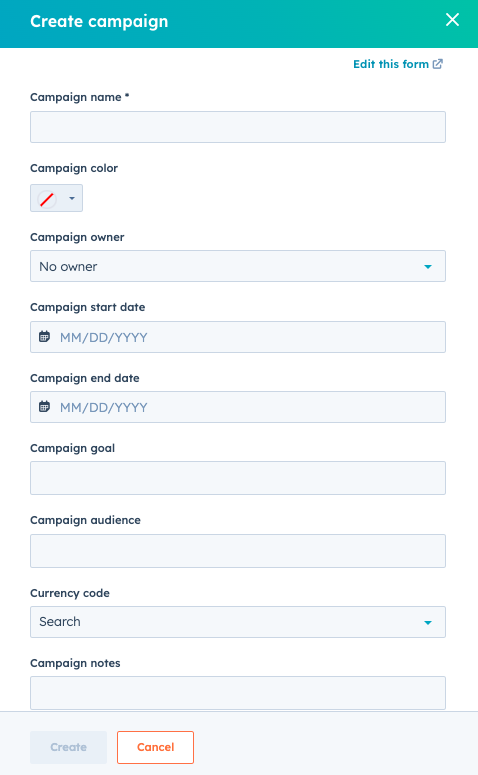Click the Create campaign header title
This screenshot has height=775, width=478.
tap(99, 21)
